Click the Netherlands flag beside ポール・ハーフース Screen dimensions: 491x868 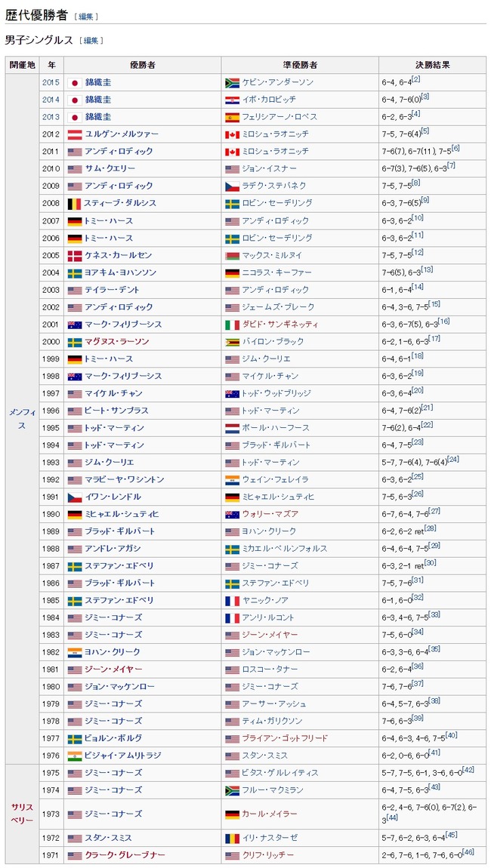tap(232, 428)
